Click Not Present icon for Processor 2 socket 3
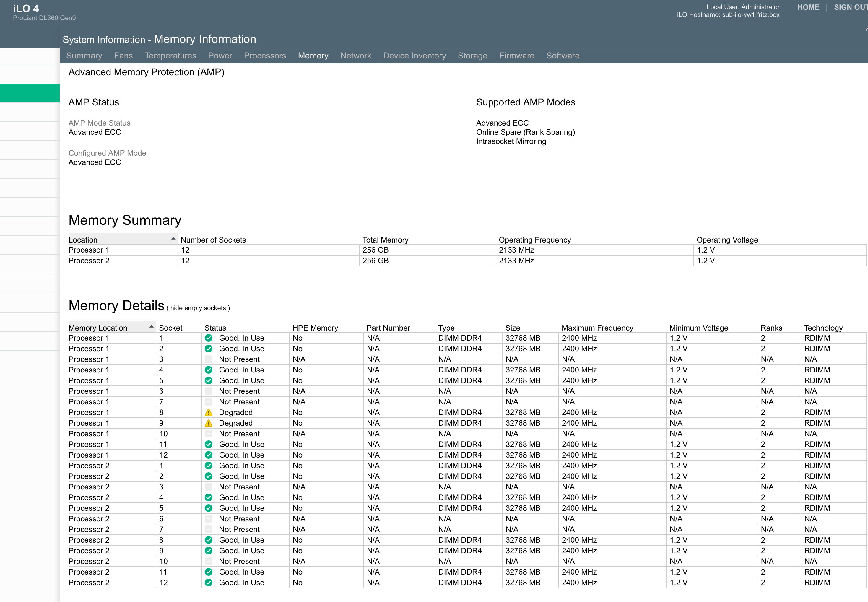Screen dimensions: 868x602 (x=208, y=487)
